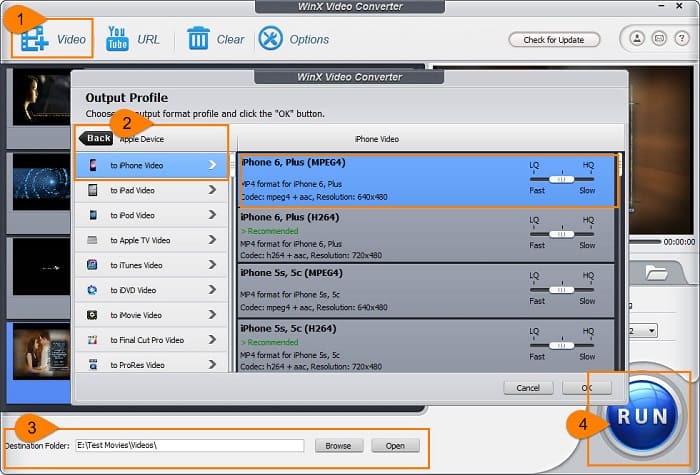Click the iPod icon beside to iPod Video
The image size is (700, 475).
click(x=92, y=215)
